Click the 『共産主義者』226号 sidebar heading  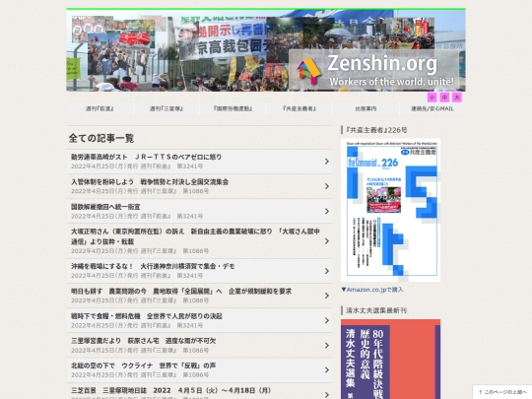376,130
